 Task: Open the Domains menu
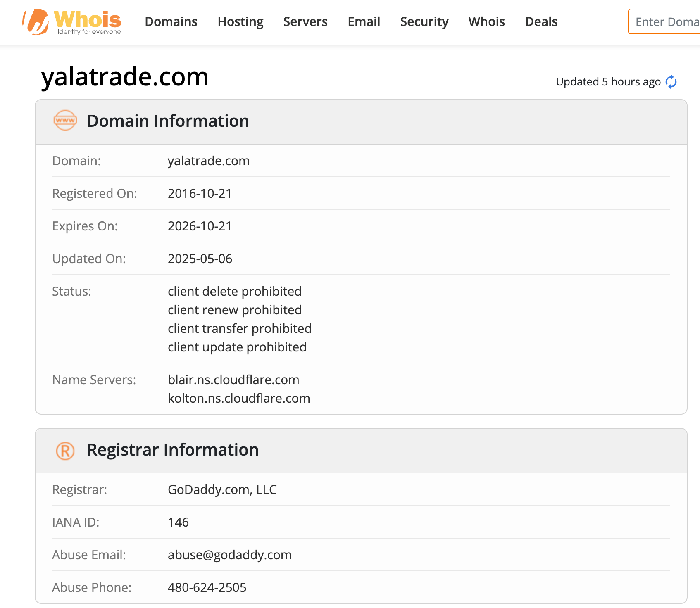[171, 21]
